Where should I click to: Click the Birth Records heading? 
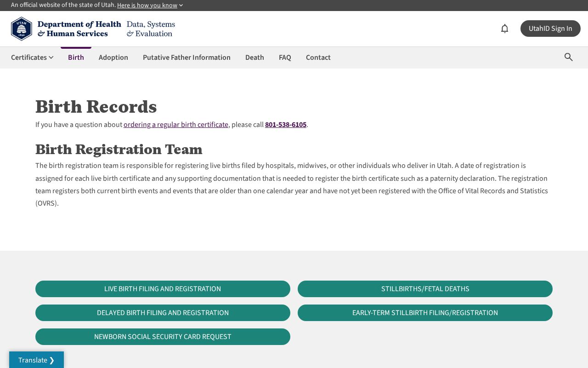pyautogui.click(x=96, y=107)
